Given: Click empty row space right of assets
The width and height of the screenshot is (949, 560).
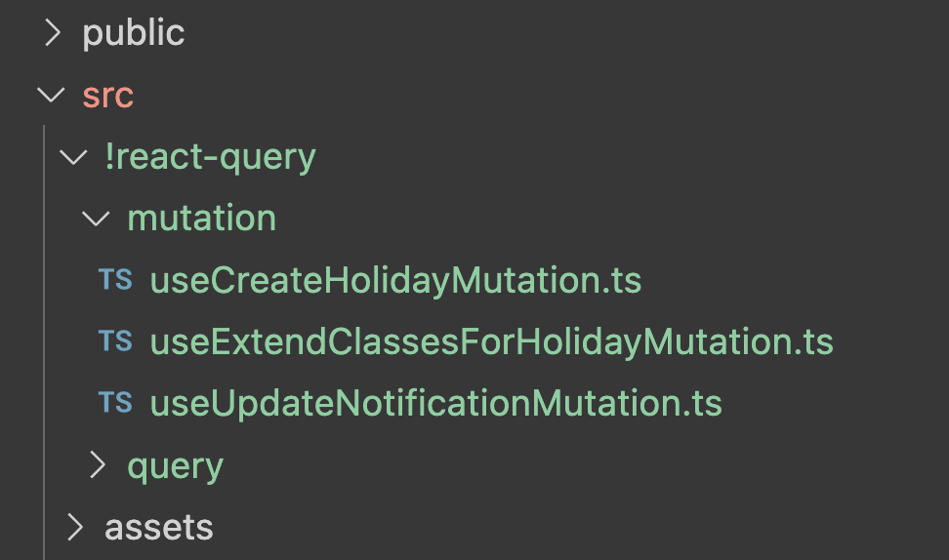Looking at the screenshot, I should [581, 528].
